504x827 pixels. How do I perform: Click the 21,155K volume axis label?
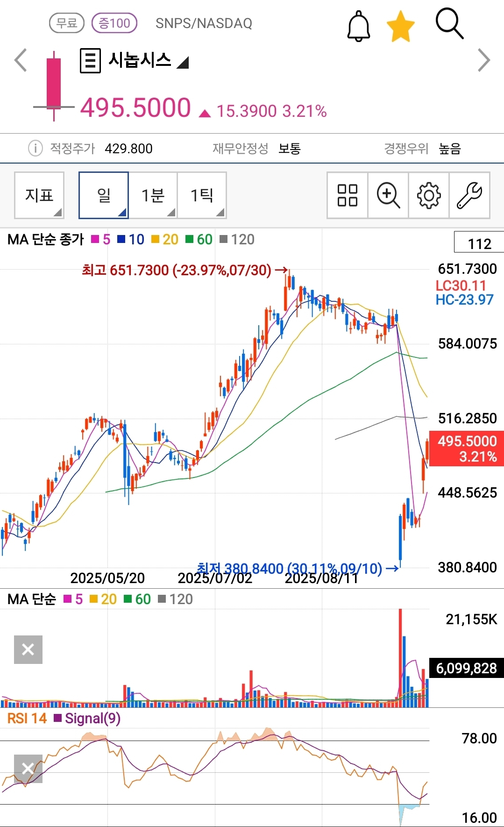pyautogui.click(x=471, y=620)
